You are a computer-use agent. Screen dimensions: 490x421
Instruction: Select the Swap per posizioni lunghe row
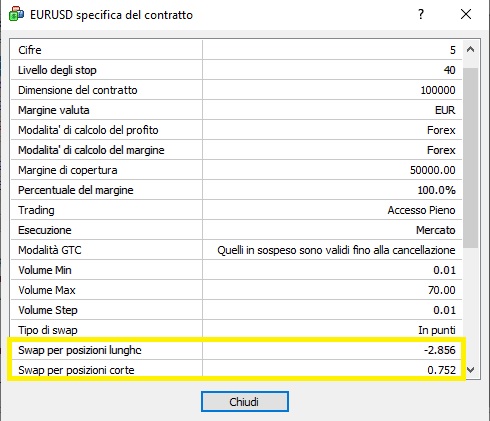(x=237, y=350)
